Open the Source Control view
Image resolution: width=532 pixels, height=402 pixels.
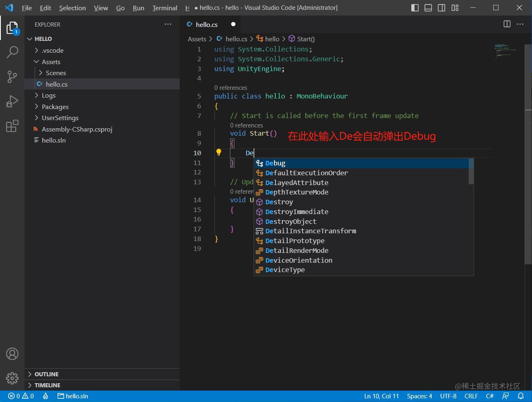(12, 77)
